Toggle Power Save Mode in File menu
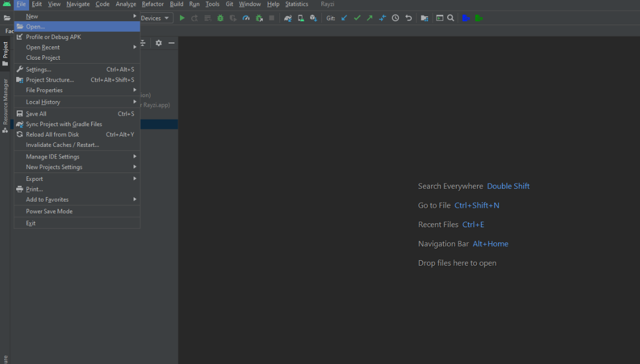 pyautogui.click(x=49, y=211)
